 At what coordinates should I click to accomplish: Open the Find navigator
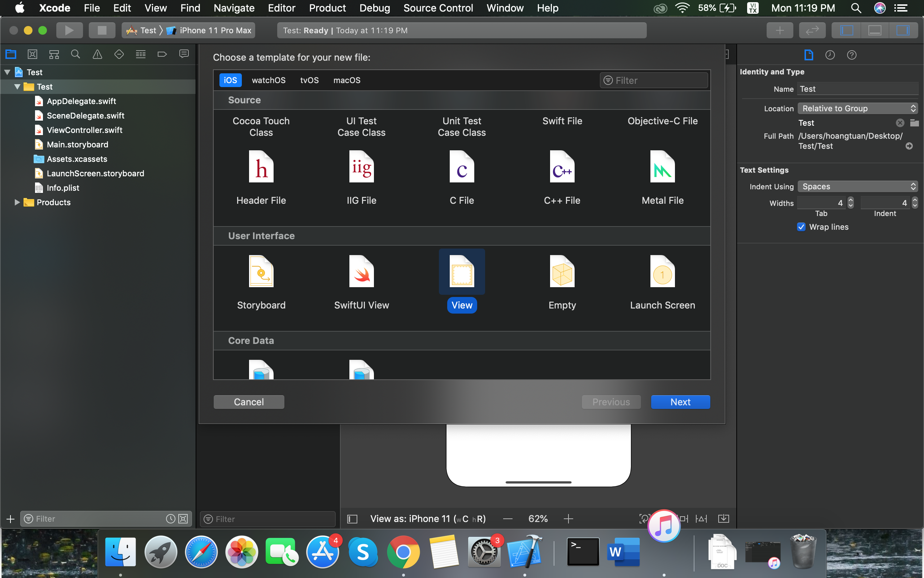point(75,54)
